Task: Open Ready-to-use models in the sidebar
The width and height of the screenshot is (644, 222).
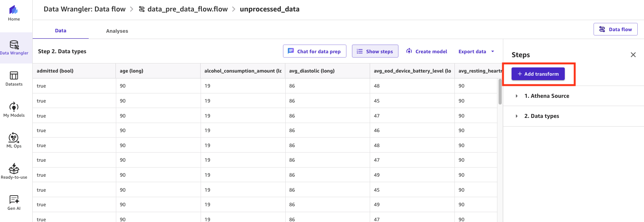Action: coord(14,172)
